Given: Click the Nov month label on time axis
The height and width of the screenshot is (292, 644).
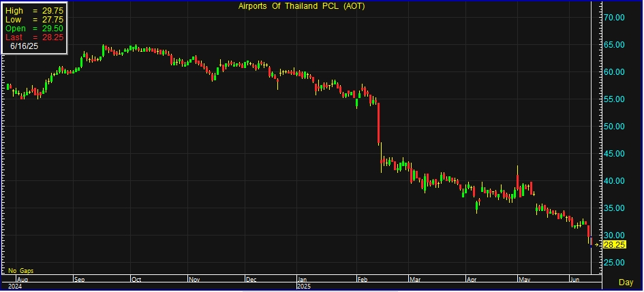Looking at the screenshot, I should [194, 280].
